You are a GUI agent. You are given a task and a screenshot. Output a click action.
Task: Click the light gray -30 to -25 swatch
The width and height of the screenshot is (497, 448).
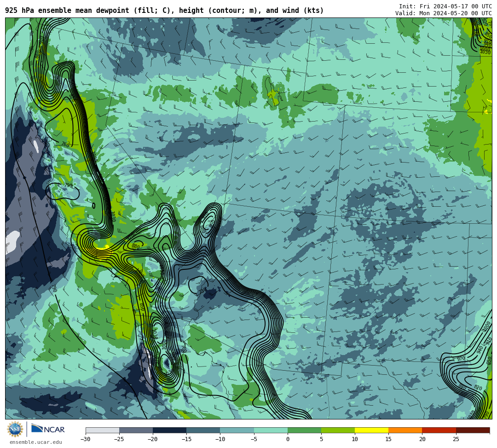point(102,430)
